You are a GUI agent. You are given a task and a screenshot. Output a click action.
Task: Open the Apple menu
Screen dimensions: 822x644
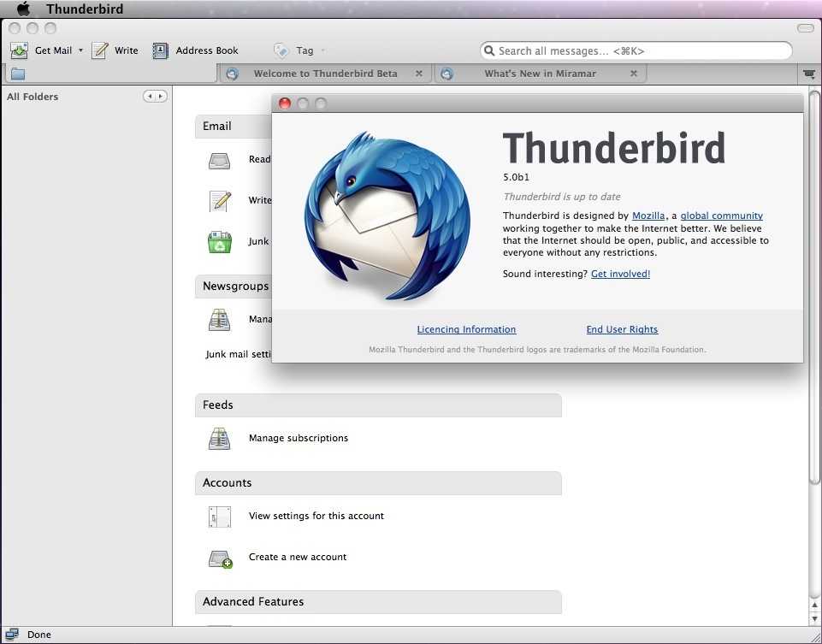24,9
